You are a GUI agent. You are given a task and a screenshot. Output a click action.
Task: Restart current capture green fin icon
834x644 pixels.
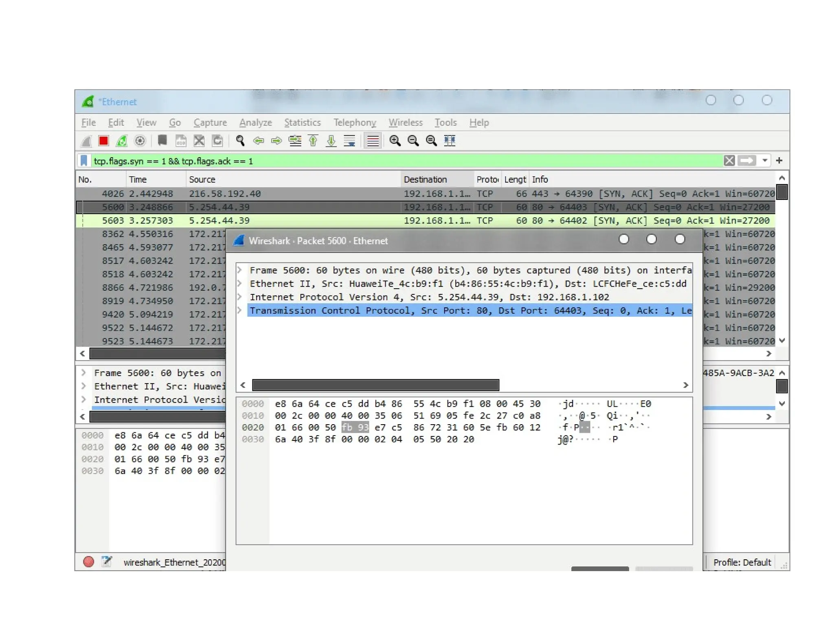(x=121, y=141)
